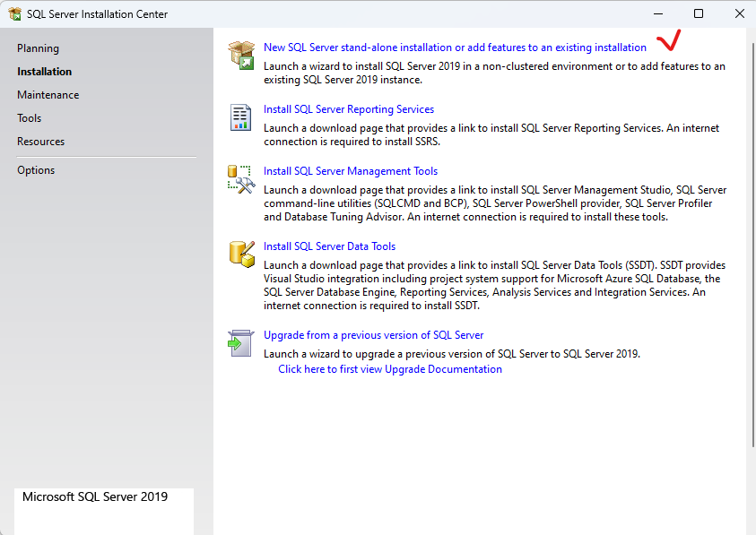Click the text 'Launch a wizard to upgrade a previous version'
The width and height of the screenshot is (756, 535).
point(452,354)
